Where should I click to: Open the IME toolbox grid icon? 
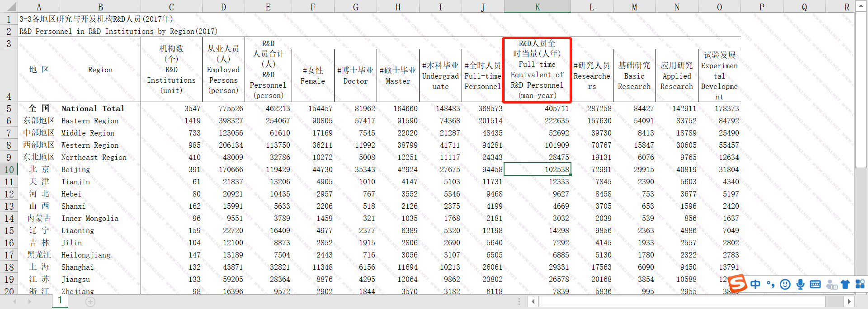coord(860,284)
